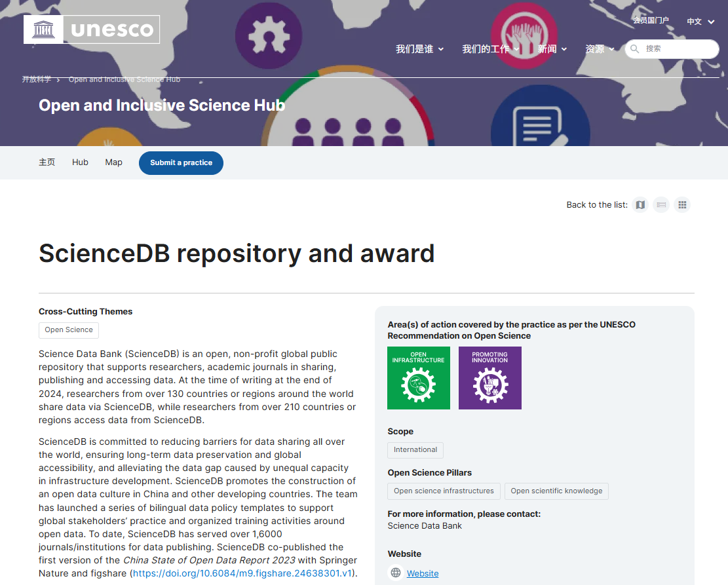Image resolution: width=728 pixels, height=585 pixels.
Task: Expand the 新闻 dropdown
Action: pyautogui.click(x=552, y=48)
